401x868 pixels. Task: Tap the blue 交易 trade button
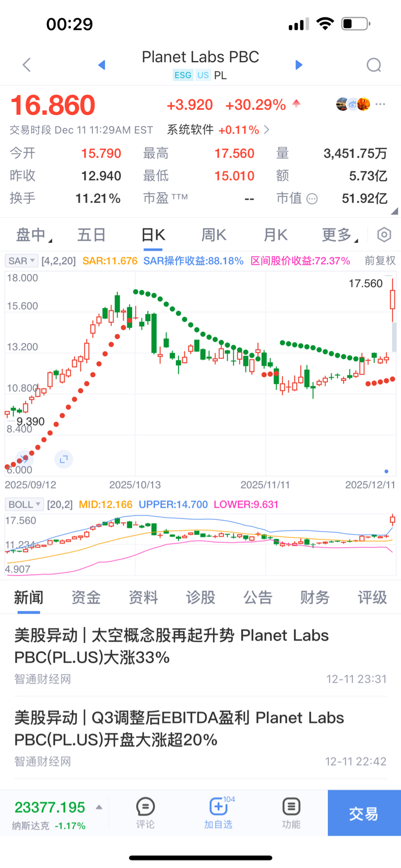point(364,813)
